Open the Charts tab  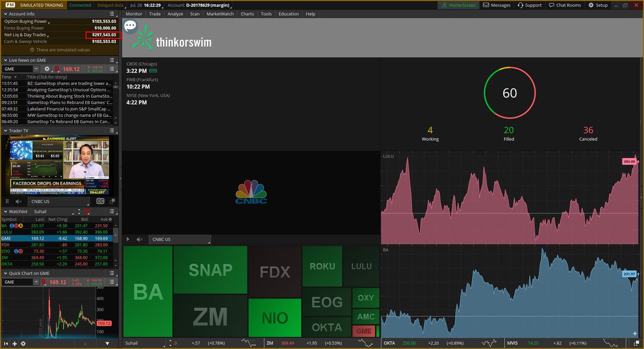point(247,14)
